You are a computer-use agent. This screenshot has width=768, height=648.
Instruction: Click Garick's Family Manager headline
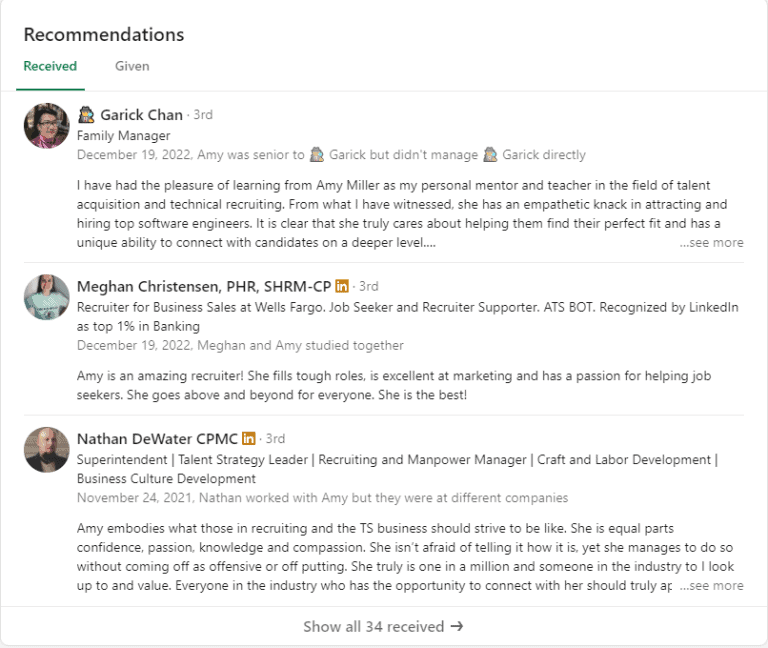124,135
